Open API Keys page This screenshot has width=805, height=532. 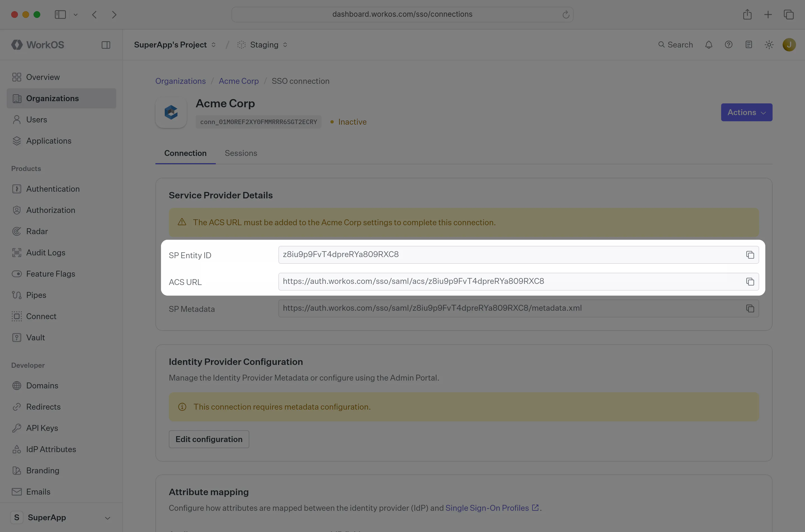point(61,428)
